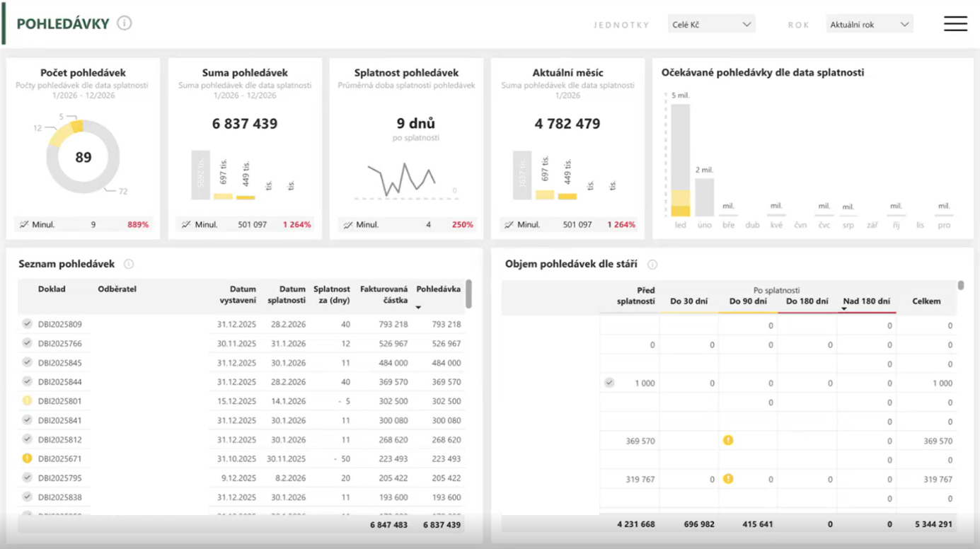Open the hamburger menu in the top-right corner
Screen dimensions: 980x549
click(955, 23)
